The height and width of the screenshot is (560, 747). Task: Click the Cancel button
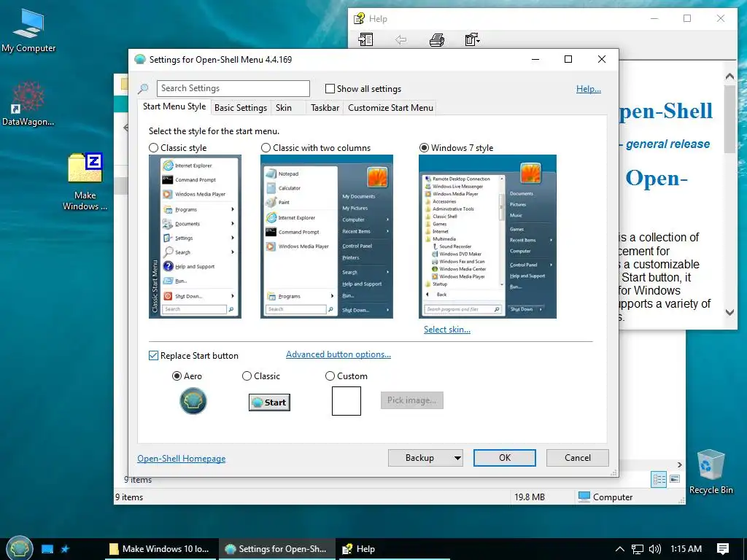[x=578, y=458]
